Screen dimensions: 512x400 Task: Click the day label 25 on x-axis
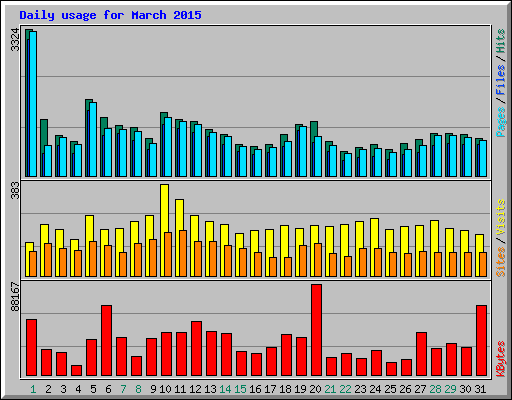tap(390, 389)
